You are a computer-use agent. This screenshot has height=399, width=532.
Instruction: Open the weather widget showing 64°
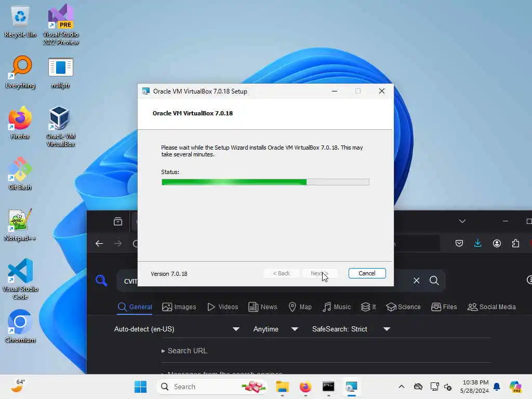(18, 386)
